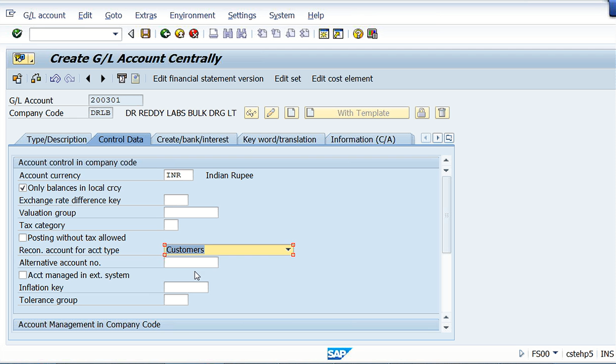
Task: Click the Last Page icon
Action: click(x=305, y=34)
